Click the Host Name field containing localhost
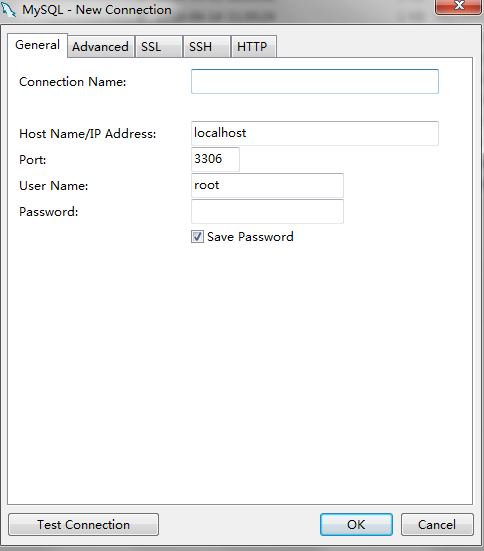 [315, 133]
